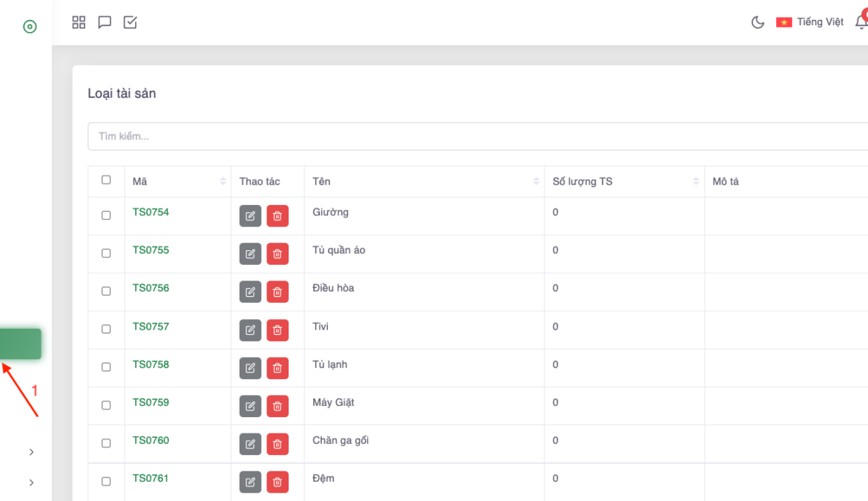
Task: Sort by Số lượng TS column
Action: point(695,182)
